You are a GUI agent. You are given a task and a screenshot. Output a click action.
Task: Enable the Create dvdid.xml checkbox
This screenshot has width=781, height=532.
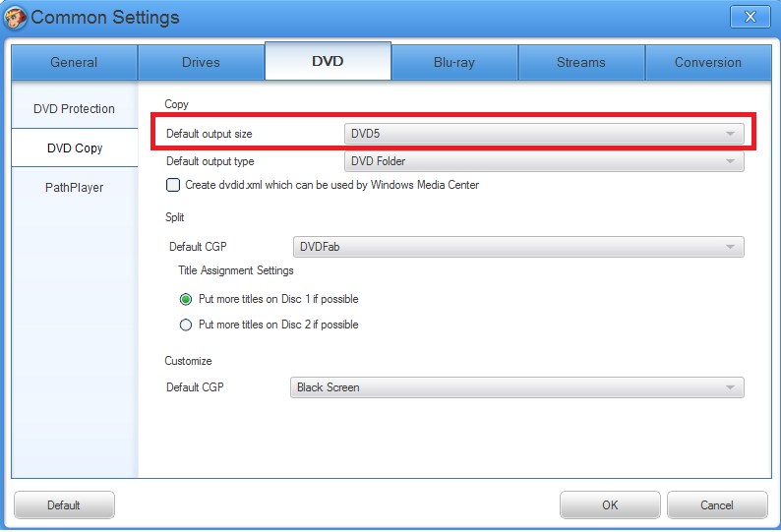click(x=173, y=185)
